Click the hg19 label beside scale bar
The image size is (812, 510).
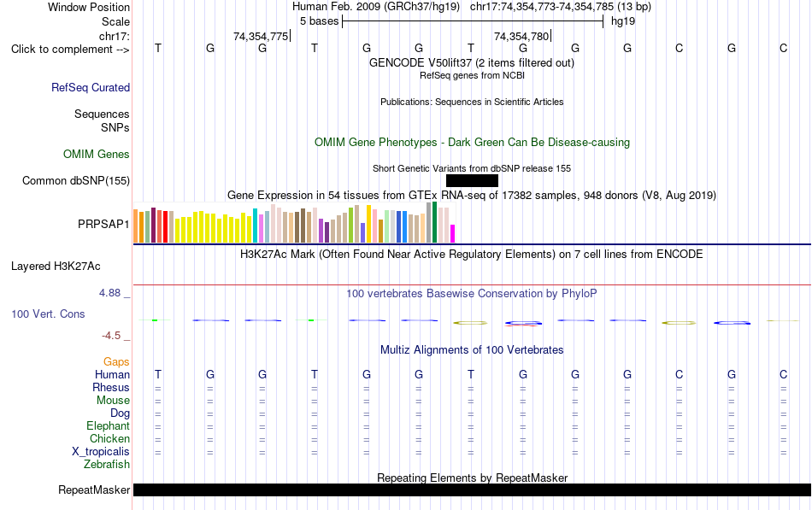(x=623, y=21)
